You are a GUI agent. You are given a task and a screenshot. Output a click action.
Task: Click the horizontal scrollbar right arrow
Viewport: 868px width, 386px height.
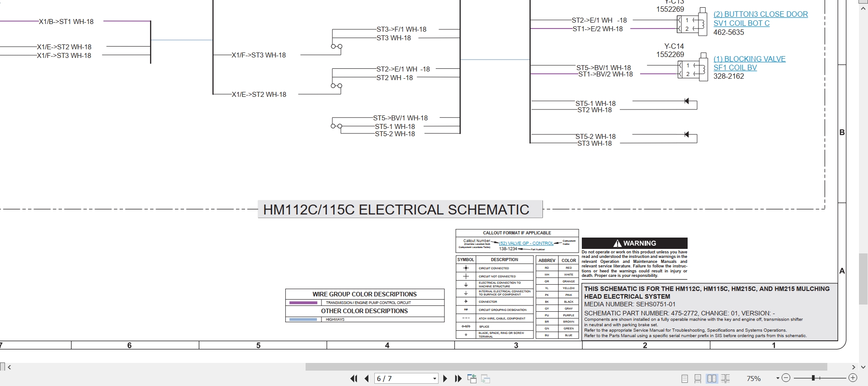(x=854, y=367)
